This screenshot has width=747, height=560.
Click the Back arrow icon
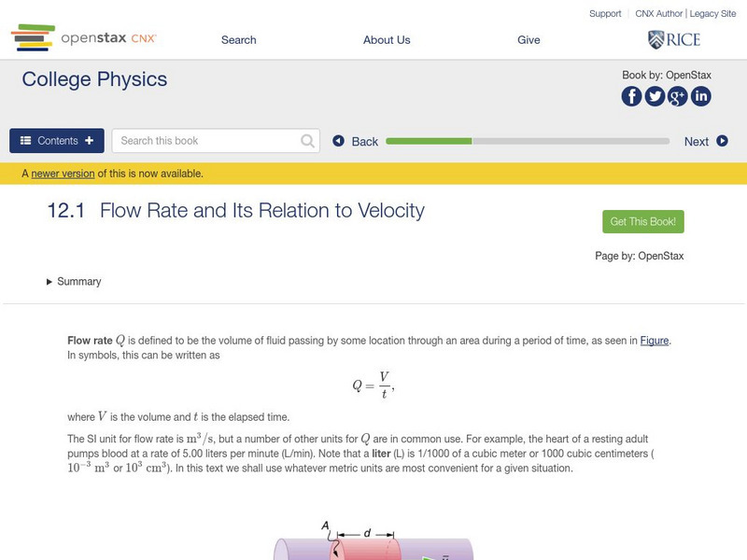(339, 142)
